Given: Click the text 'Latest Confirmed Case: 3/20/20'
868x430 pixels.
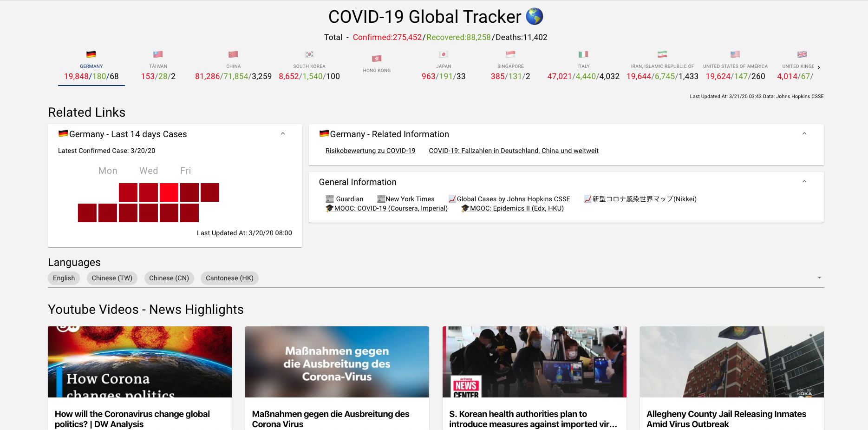Looking at the screenshot, I should pos(107,151).
